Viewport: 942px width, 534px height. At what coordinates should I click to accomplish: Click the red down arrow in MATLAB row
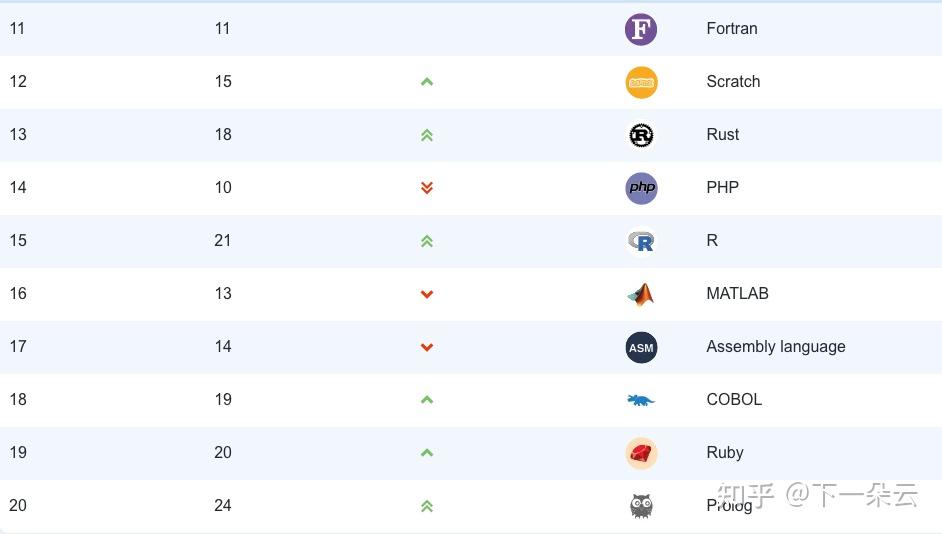coord(427,294)
